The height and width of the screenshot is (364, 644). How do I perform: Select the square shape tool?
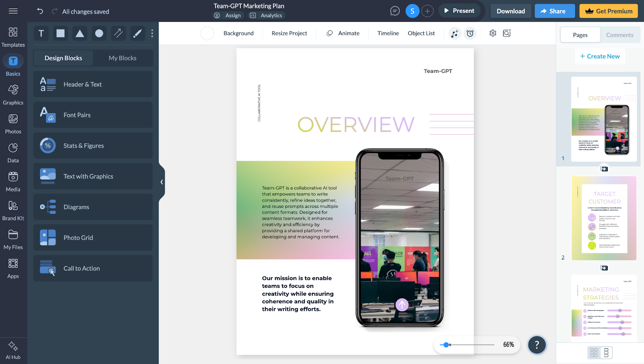[60, 33]
